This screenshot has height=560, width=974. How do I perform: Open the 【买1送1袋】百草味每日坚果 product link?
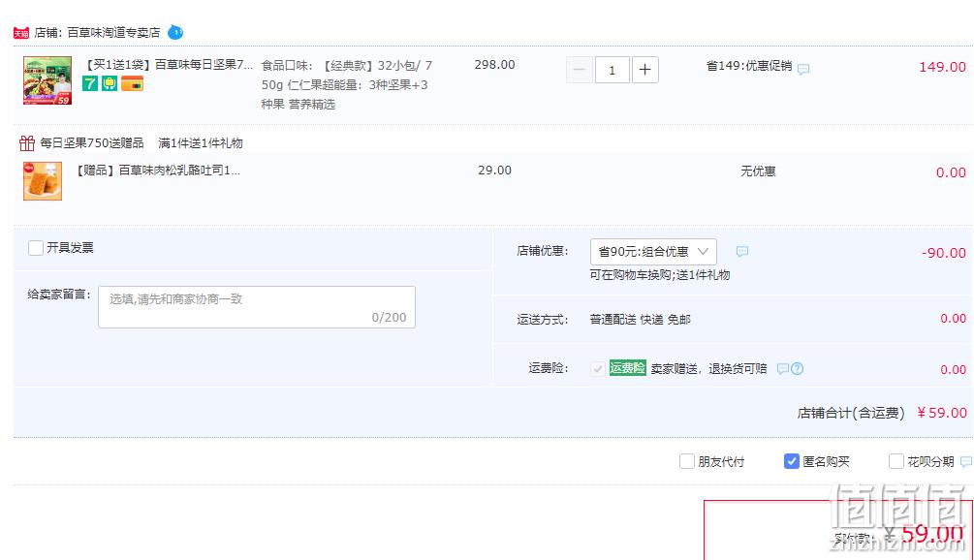click(x=169, y=65)
